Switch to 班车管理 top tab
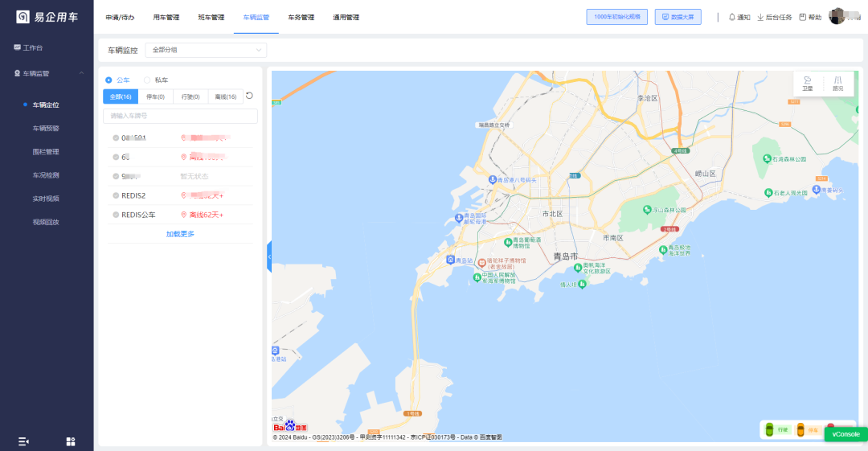This screenshot has width=868, height=451. point(211,17)
